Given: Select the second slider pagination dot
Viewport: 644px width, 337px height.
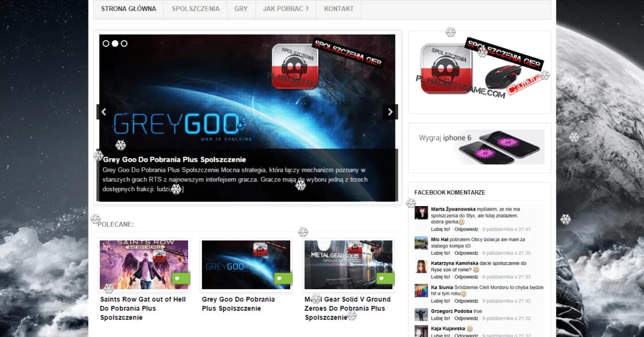Looking at the screenshot, I should pyautogui.click(x=115, y=44).
